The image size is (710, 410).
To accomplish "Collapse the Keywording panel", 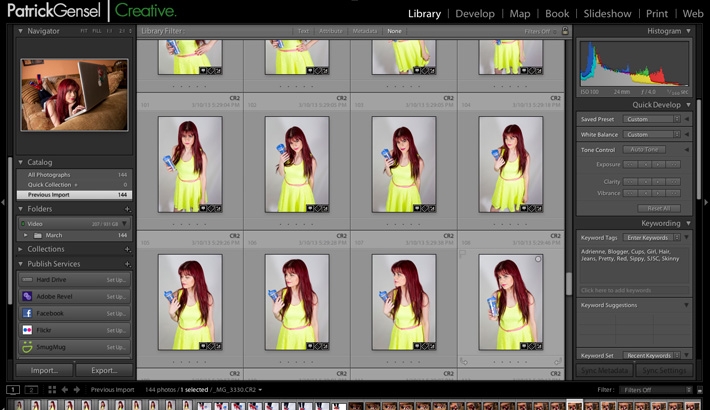I will (688, 223).
